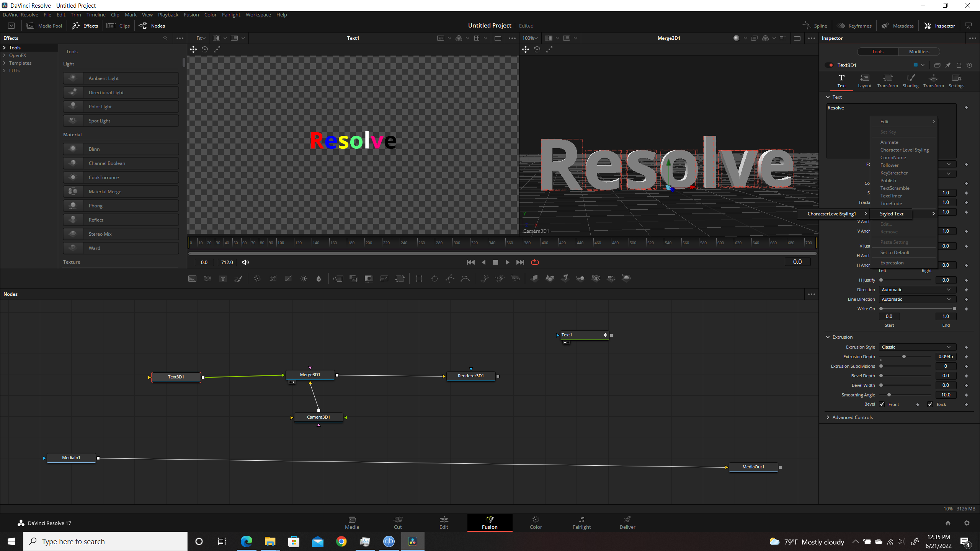This screenshot has width=980, height=551.
Task: Open the left viewer Fit zoom dropdown
Action: coord(201,38)
